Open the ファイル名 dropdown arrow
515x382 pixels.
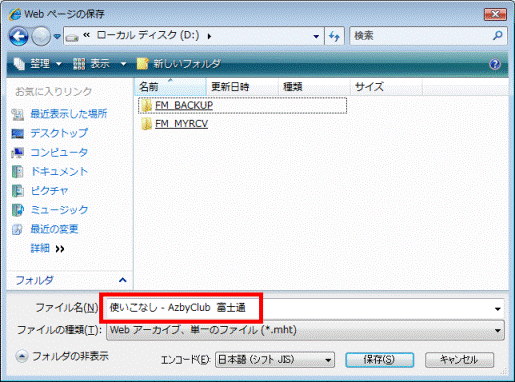[x=497, y=309]
